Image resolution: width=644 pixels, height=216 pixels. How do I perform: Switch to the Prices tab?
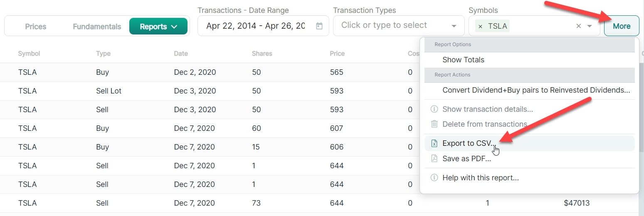(36, 27)
